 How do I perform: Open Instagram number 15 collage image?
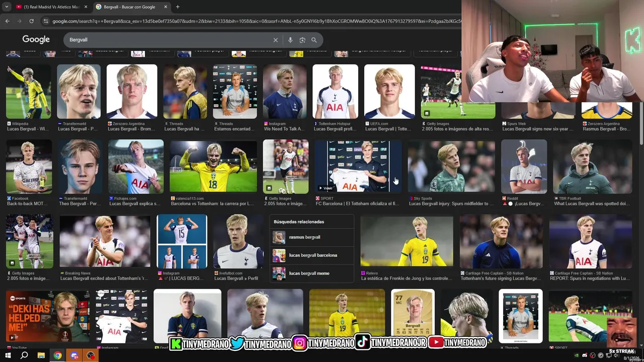[x=182, y=241]
